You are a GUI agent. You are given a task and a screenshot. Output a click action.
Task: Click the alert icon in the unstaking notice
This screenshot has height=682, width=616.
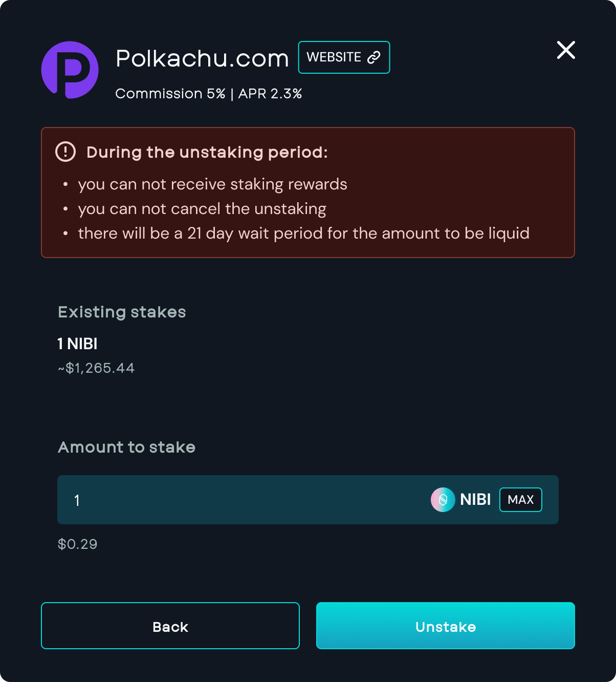point(65,152)
